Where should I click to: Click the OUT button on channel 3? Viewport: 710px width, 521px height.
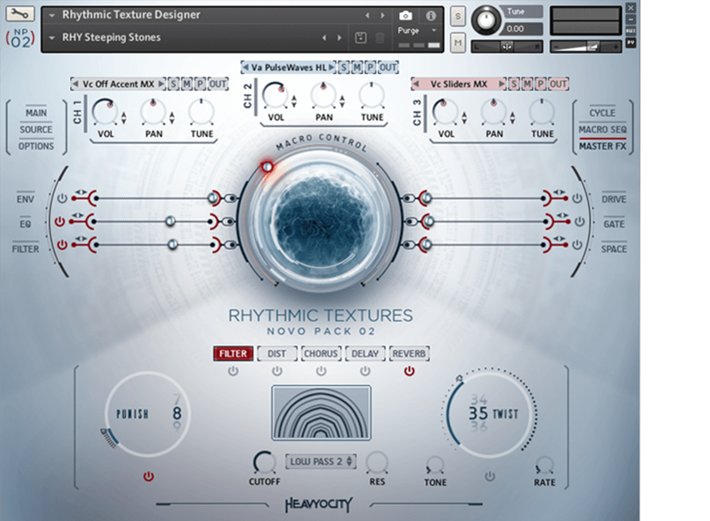click(558, 84)
